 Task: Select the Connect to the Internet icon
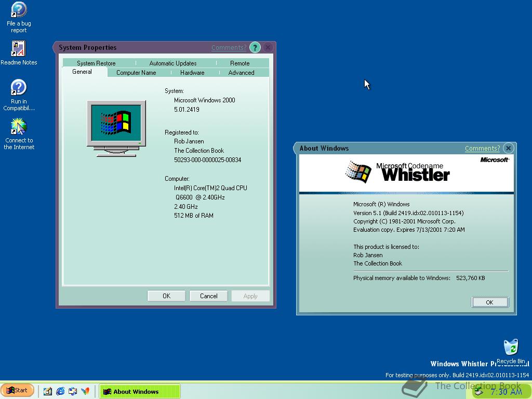tap(19, 134)
